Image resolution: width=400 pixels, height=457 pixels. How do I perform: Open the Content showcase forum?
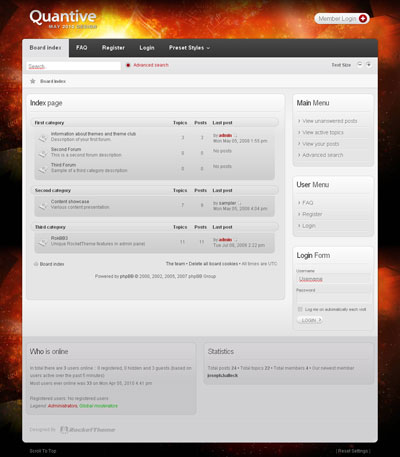tap(70, 201)
